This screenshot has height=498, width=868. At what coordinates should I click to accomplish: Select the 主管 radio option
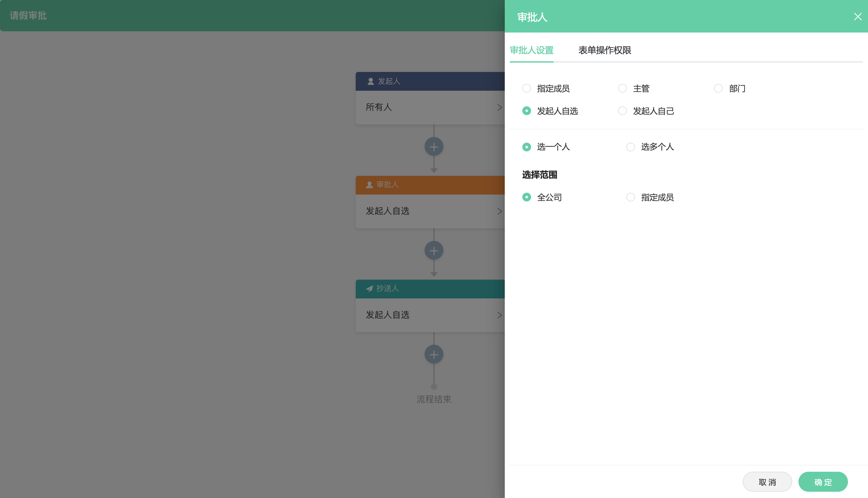[622, 89]
